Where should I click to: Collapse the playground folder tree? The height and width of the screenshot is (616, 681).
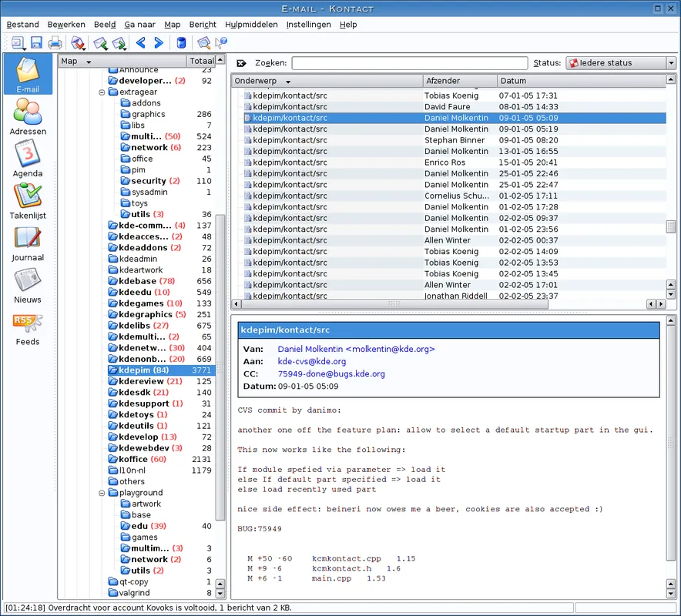point(102,493)
